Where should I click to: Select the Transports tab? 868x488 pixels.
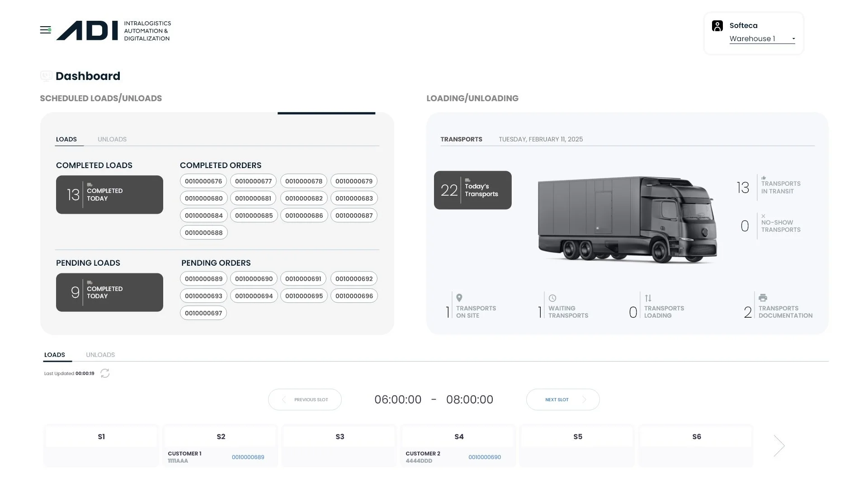461,139
